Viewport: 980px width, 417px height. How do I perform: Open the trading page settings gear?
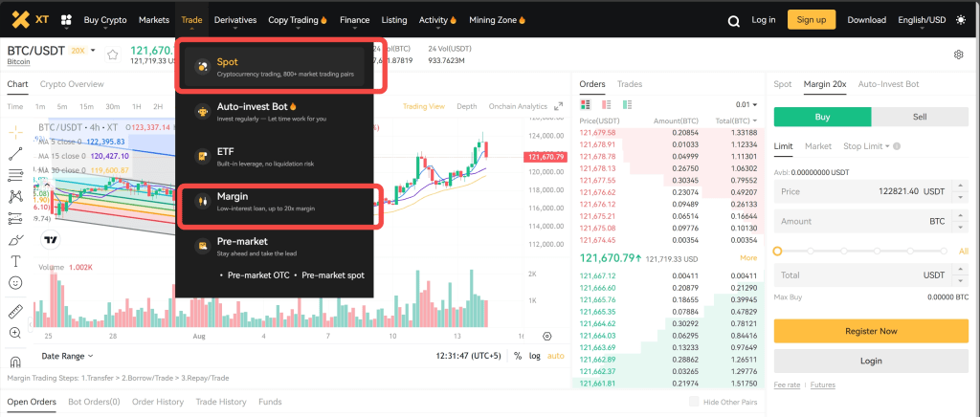(958, 55)
